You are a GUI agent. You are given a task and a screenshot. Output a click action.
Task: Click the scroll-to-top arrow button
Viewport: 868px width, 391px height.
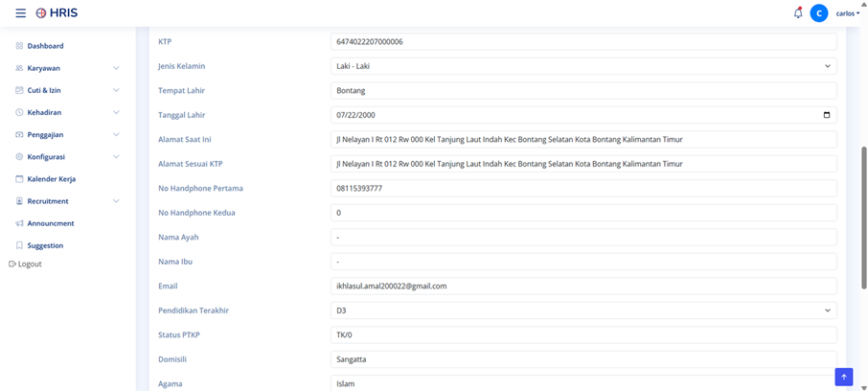[844, 377]
